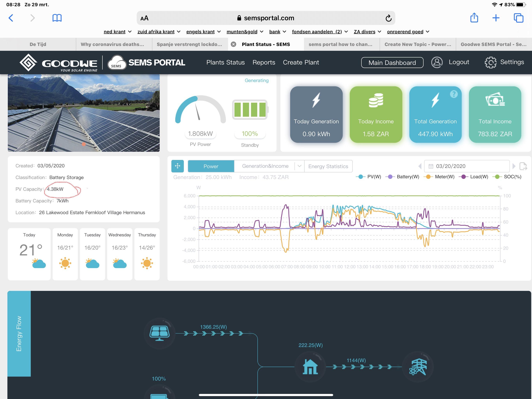This screenshot has width=532, height=399.
Task: Toggle SOC(%) series in legend
Action: [x=507, y=177]
